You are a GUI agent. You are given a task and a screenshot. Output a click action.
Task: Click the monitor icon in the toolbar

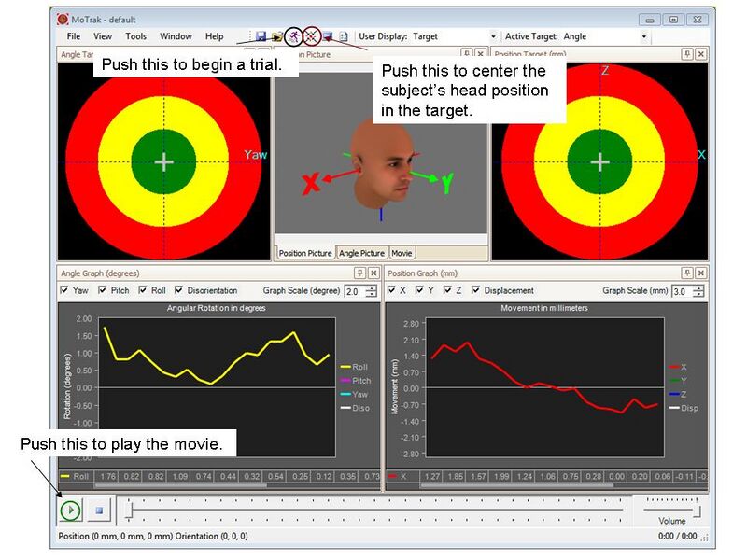pos(328,36)
